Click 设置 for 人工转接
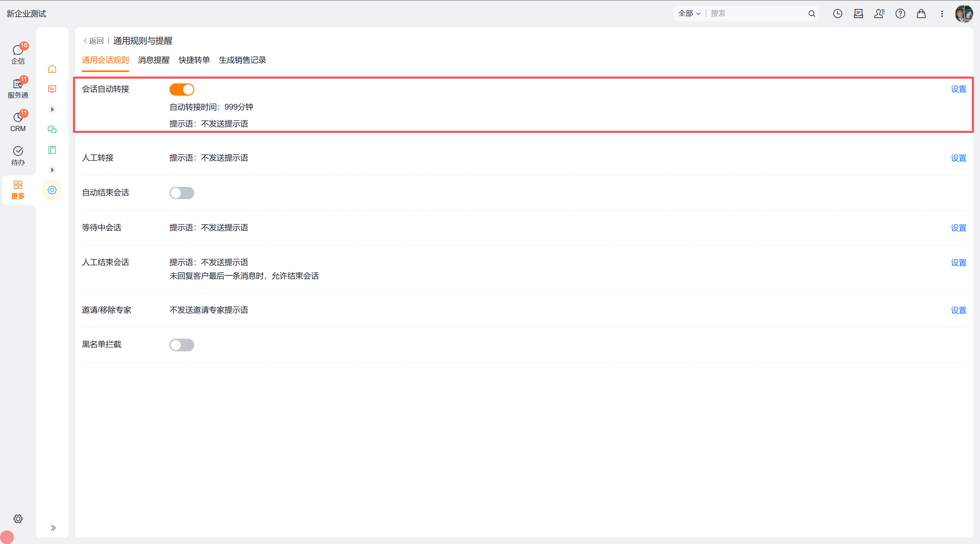Viewport: 980px width, 544px height. pyautogui.click(x=958, y=158)
